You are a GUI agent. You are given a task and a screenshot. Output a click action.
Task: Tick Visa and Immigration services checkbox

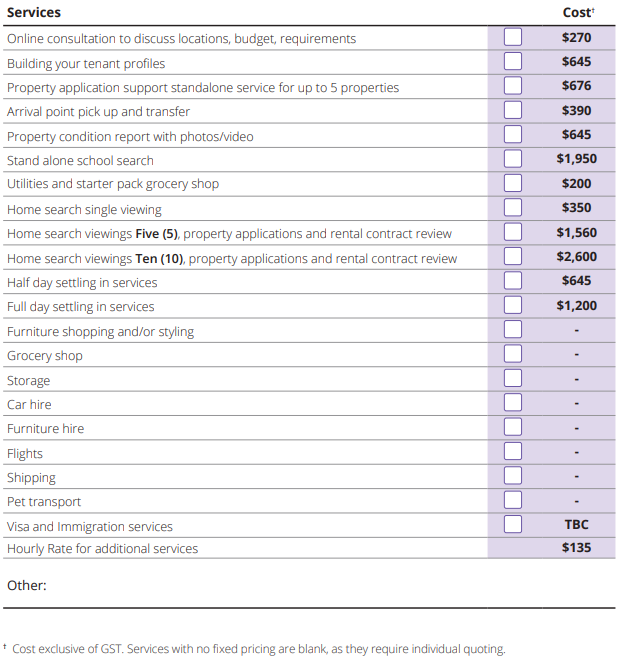point(513,525)
